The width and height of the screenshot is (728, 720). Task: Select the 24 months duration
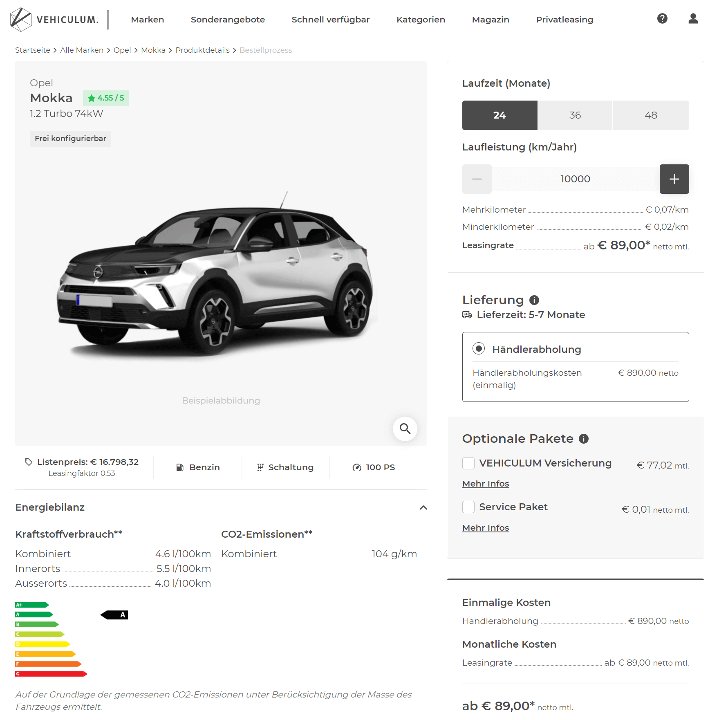pos(500,115)
